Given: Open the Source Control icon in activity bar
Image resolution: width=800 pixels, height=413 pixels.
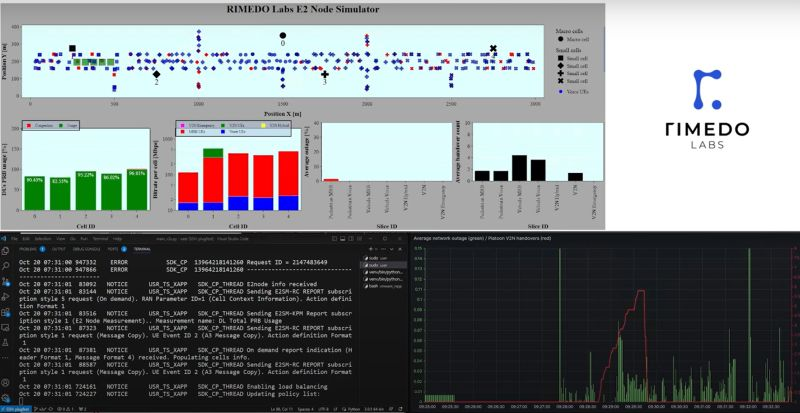Looking at the screenshot, I should 6,281.
